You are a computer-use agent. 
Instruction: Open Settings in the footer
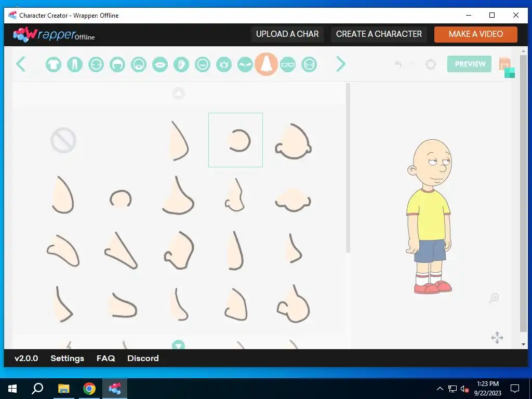point(67,358)
